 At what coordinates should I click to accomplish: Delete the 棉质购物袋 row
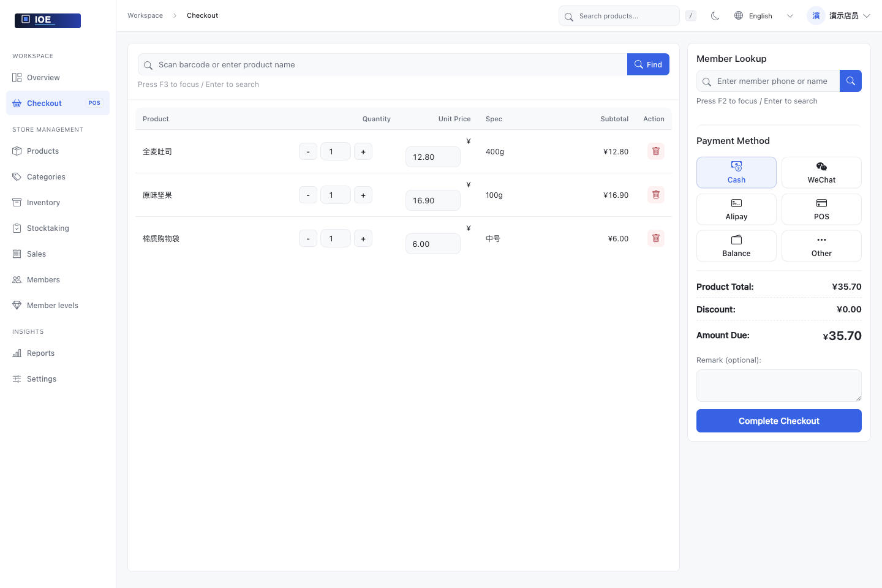[x=656, y=238]
